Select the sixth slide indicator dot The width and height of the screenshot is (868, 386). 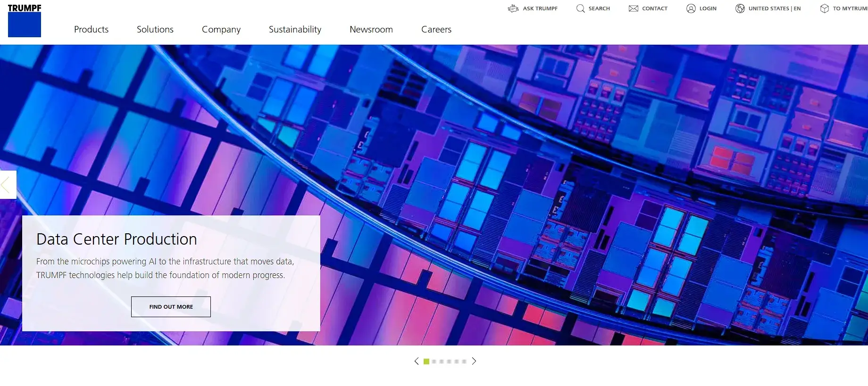[464, 361]
